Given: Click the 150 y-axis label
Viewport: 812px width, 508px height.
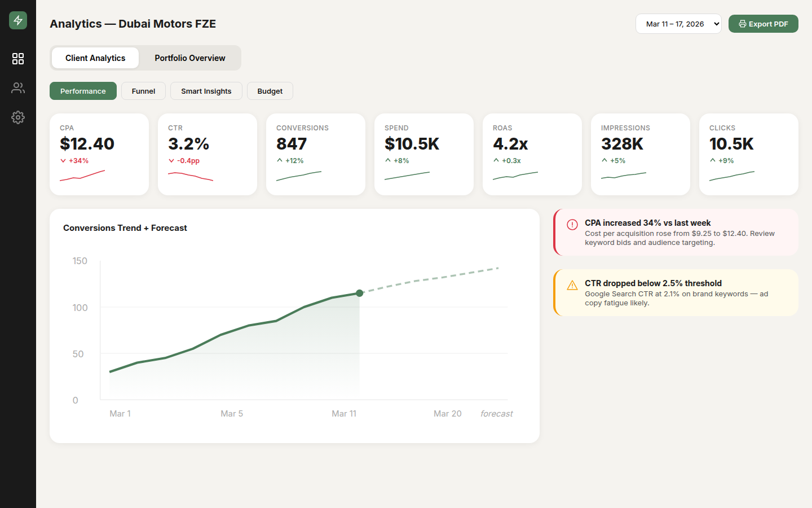Looking at the screenshot, I should (x=80, y=261).
